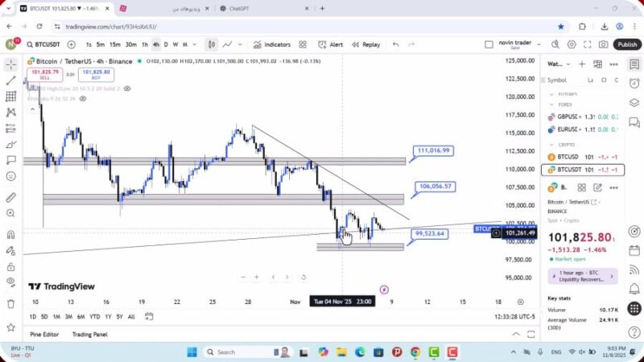
Task: Open the timeframe interval dropdown arrow
Action: (x=194, y=44)
